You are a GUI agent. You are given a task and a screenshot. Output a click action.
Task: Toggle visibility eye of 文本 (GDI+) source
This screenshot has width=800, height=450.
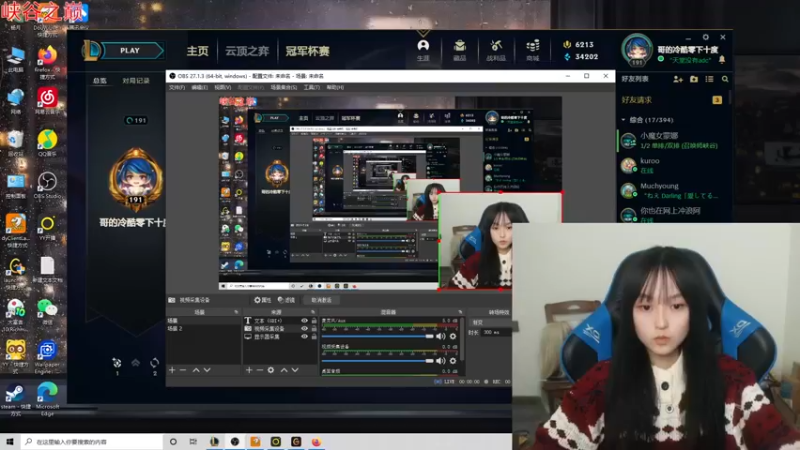[305, 321]
